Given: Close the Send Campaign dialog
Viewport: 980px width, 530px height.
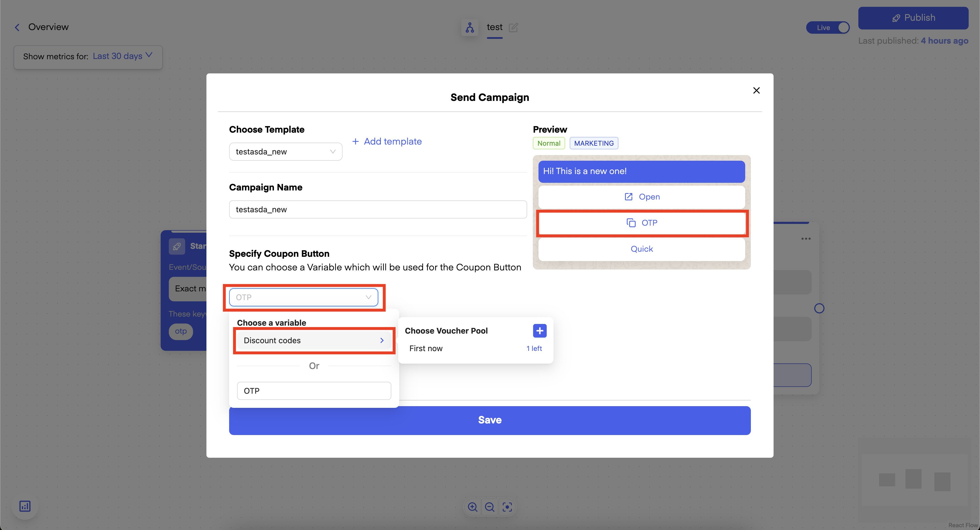Looking at the screenshot, I should point(756,90).
